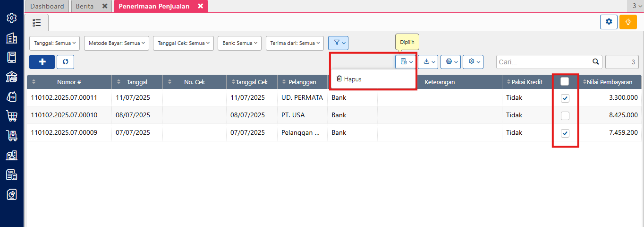Open the settings gear in left sidebar
Image resolution: width=644 pixels, height=227 pixels.
[12, 18]
